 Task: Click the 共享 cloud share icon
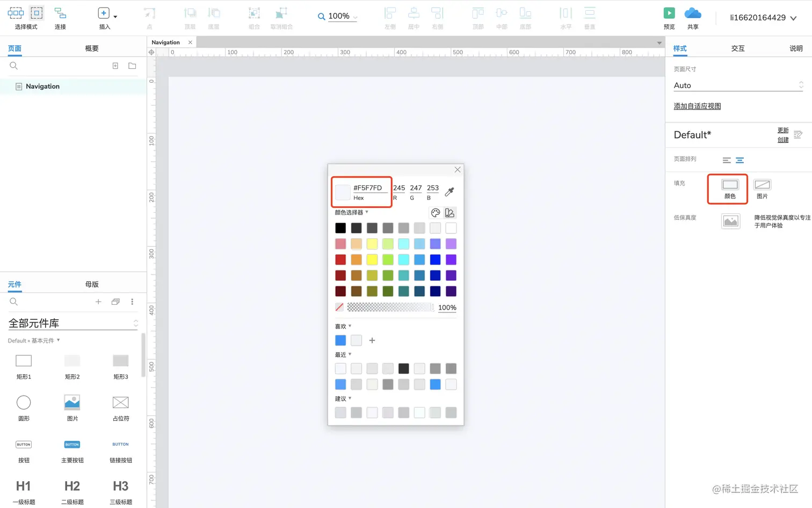click(693, 13)
